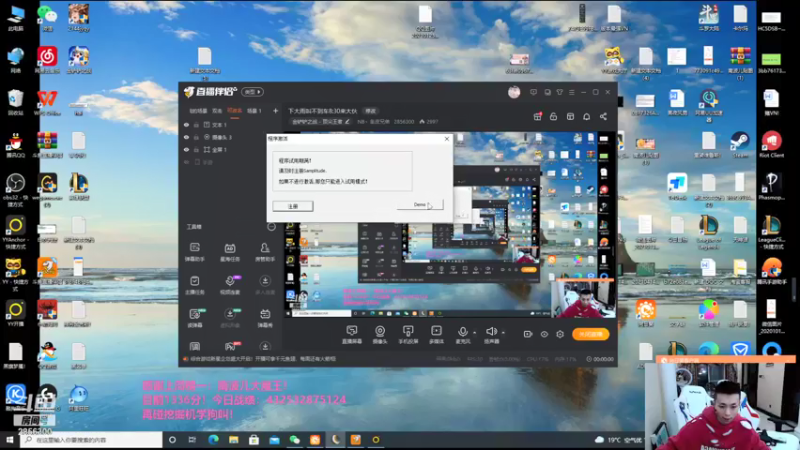Add 摄像头 camera source
This screenshot has height=450, width=800.
(380, 334)
